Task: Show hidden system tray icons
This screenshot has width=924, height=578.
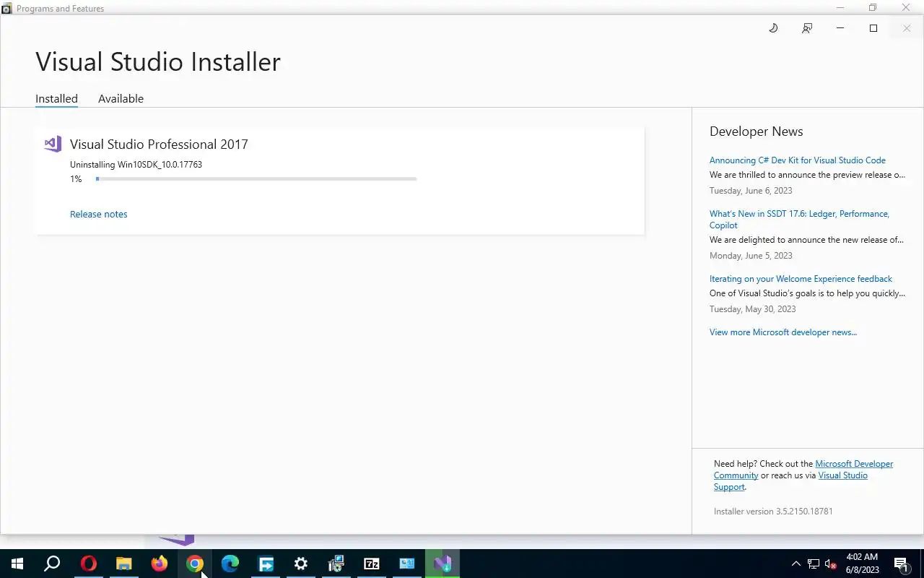Action: click(x=796, y=564)
